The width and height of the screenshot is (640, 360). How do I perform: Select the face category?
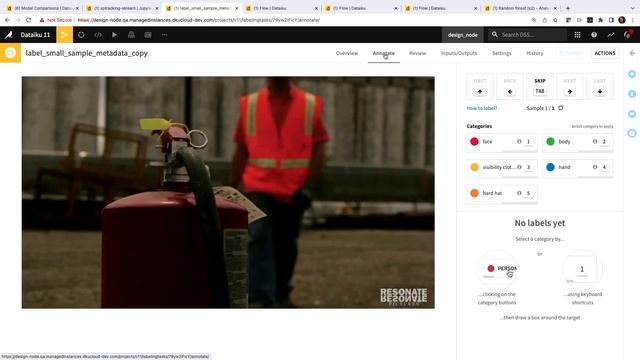coord(502,142)
